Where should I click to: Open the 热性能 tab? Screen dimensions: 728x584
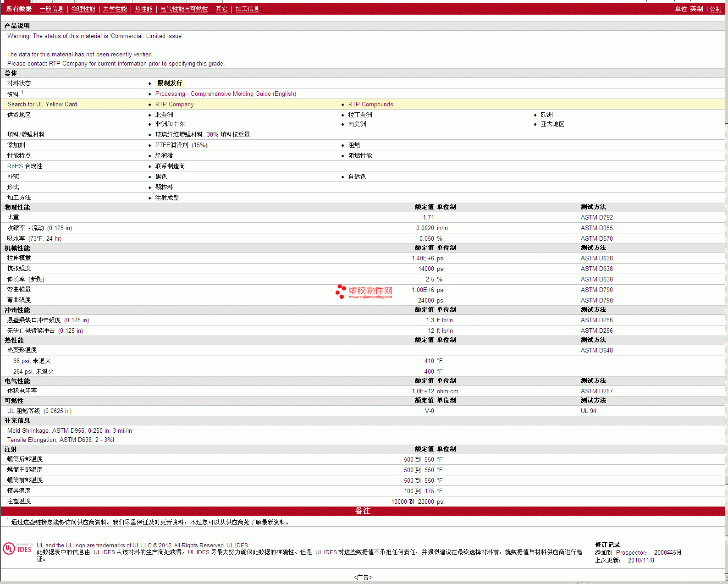tap(143, 9)
